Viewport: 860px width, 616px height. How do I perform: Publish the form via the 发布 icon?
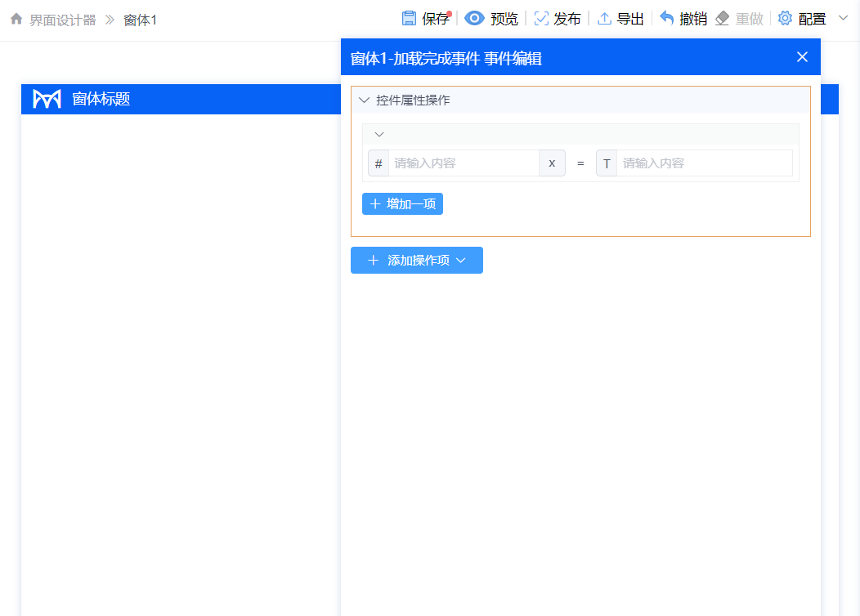[540, 18]
